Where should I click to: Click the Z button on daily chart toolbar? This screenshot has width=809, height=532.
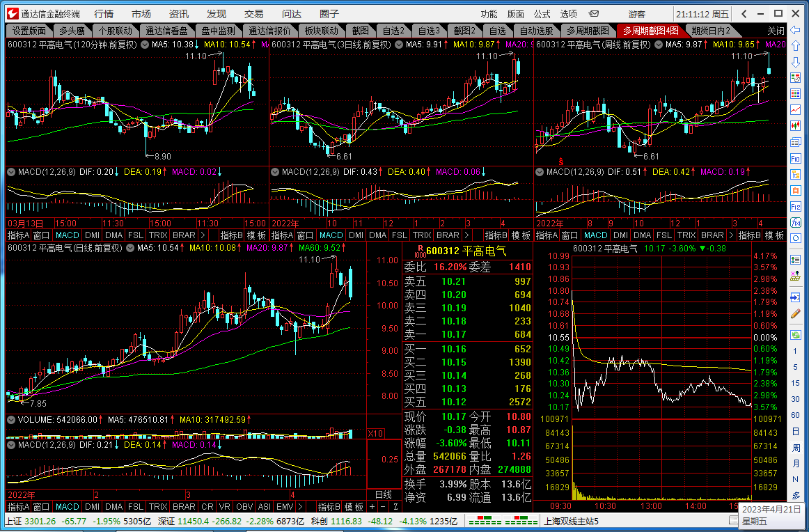coord(395,507)
